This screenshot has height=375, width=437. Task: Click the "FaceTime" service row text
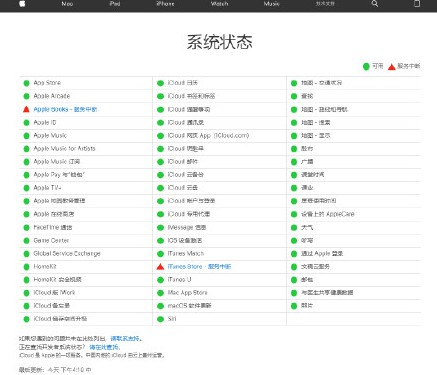[53, 227]
